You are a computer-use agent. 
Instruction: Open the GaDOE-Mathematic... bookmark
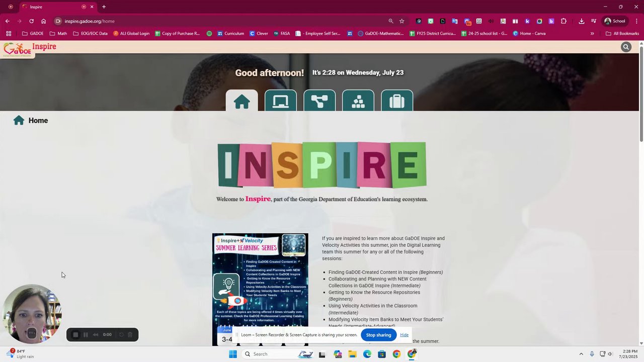(x=381, y=34)
